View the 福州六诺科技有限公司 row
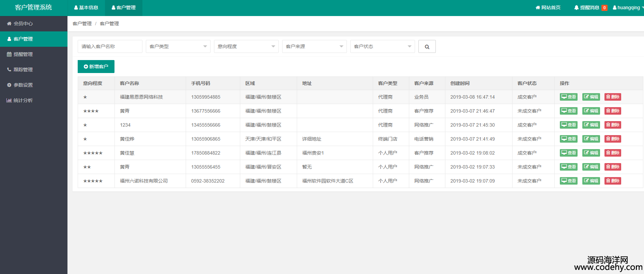The width and height of the screenshot is (644, 274). pos(569,181)
